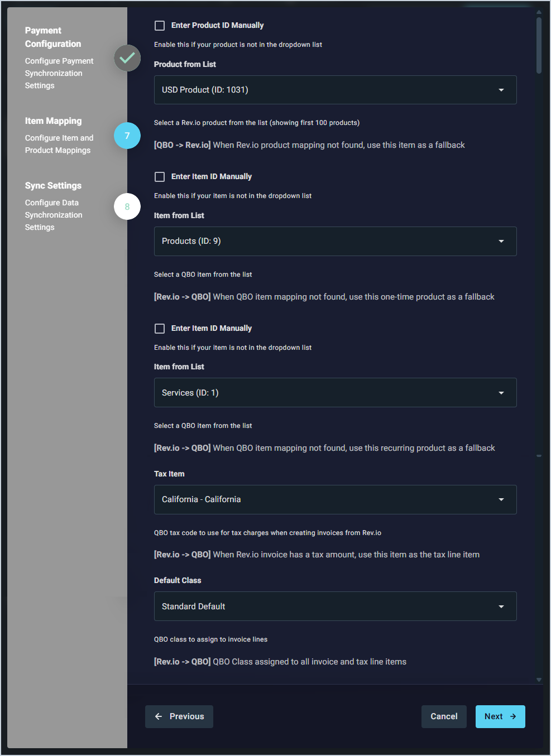Return to the Payment Configuration step

tap(53, 37)
